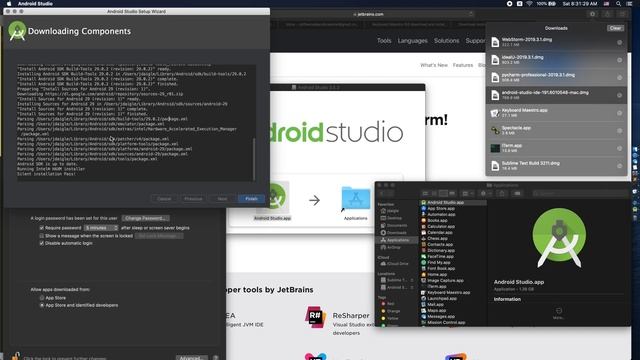Click the Apple menu in menu bar

tap(9, 4)
